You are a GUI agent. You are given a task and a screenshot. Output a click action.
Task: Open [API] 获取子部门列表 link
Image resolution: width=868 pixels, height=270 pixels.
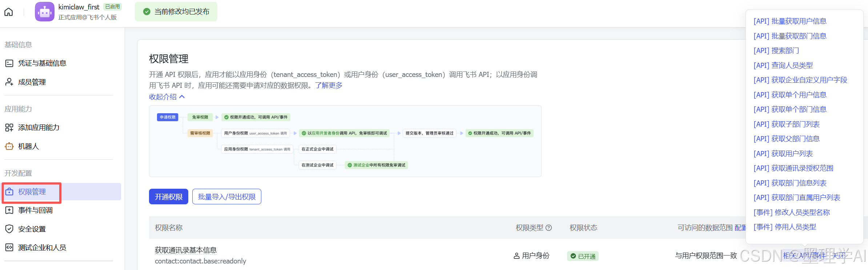pyautogui.click(x=787, y=124)
